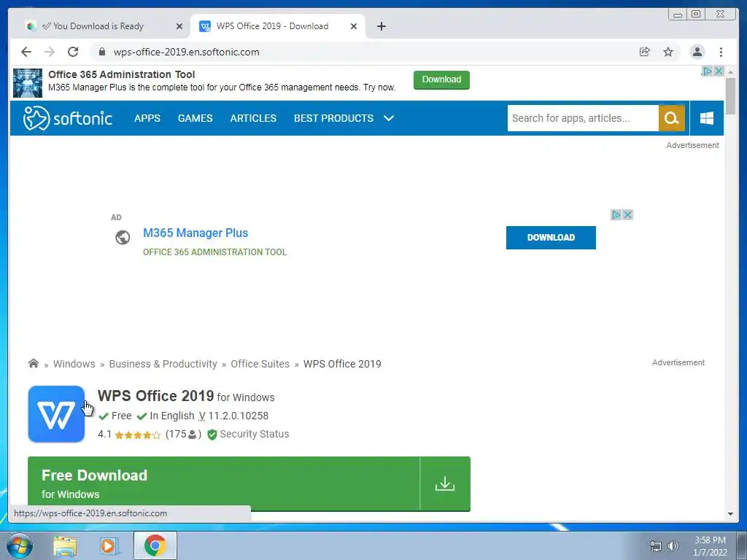Open Windows Explorer from the taskbar

(65, 545)
